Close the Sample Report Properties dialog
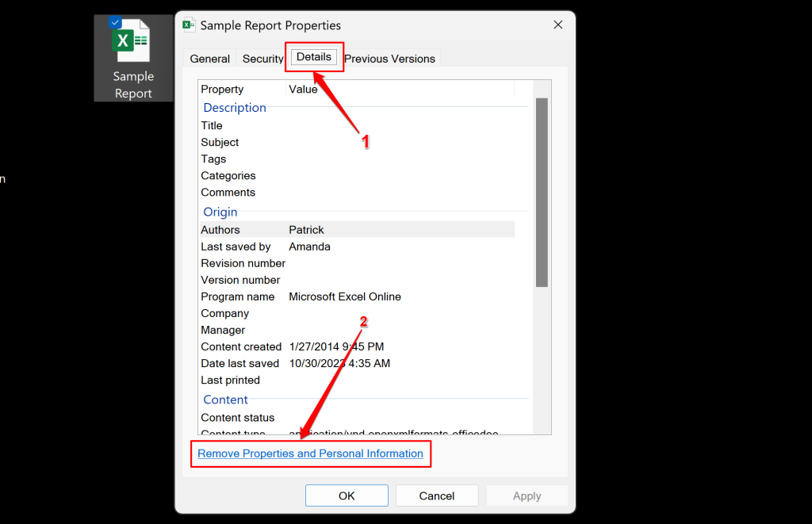The height and width of the screenshot is (524, 812). (x=558, y=25)
